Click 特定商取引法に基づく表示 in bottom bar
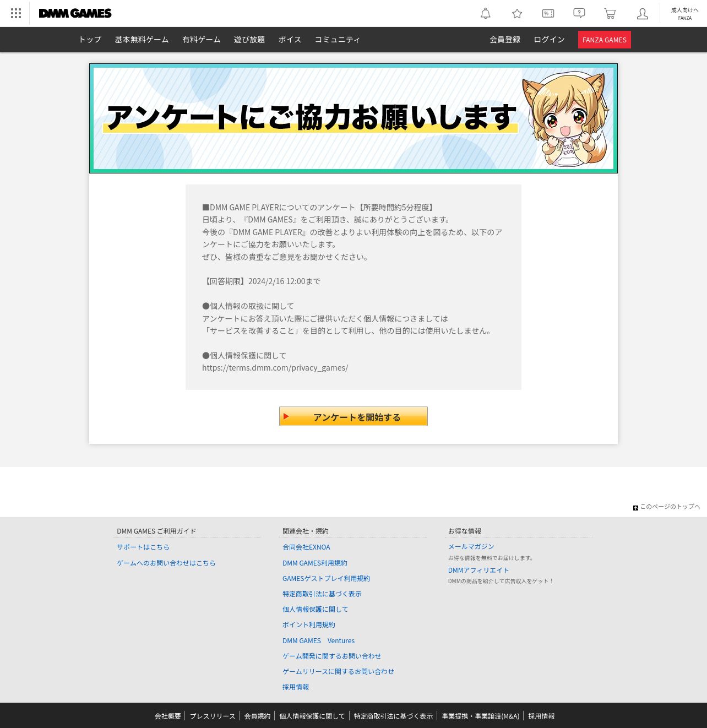Screen dimensions: 707x728 point(393,716)
